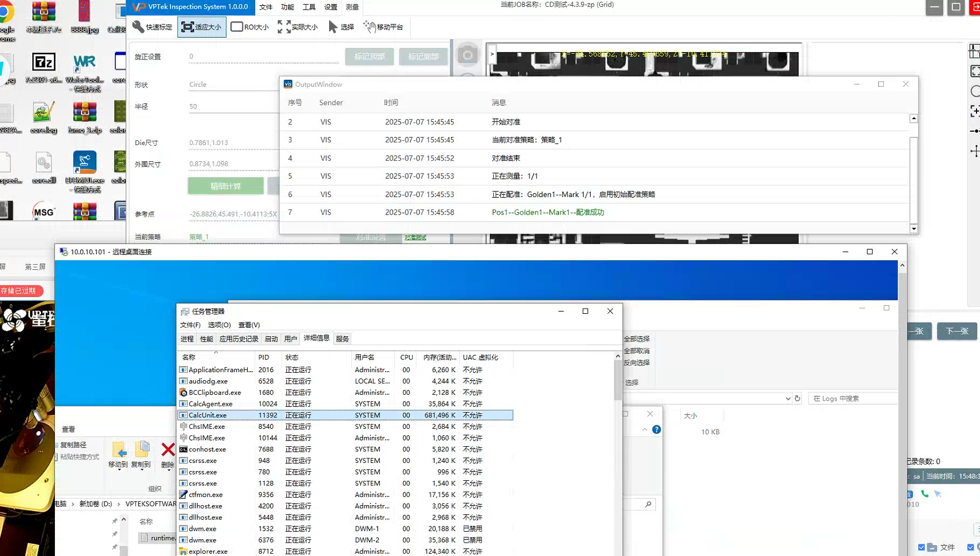Switch to the 应用历史记录 tab
The height and width of the screenshot is (556, 980).
239,339
